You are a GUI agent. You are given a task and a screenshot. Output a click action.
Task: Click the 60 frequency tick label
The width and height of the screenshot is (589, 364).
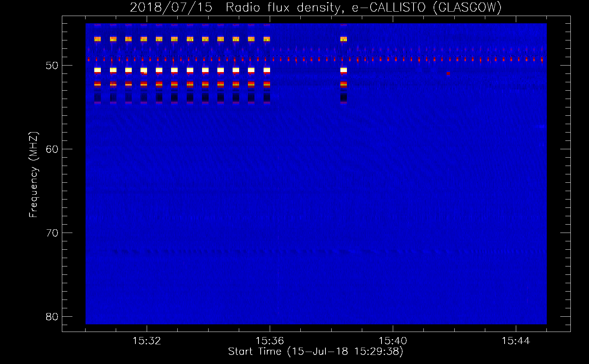52,149
